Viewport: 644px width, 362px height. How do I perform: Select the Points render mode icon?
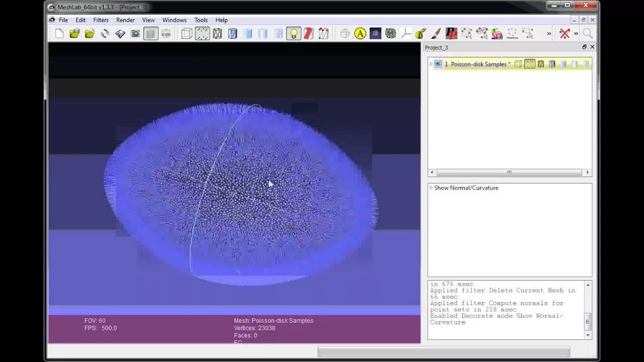pos(202,33)
